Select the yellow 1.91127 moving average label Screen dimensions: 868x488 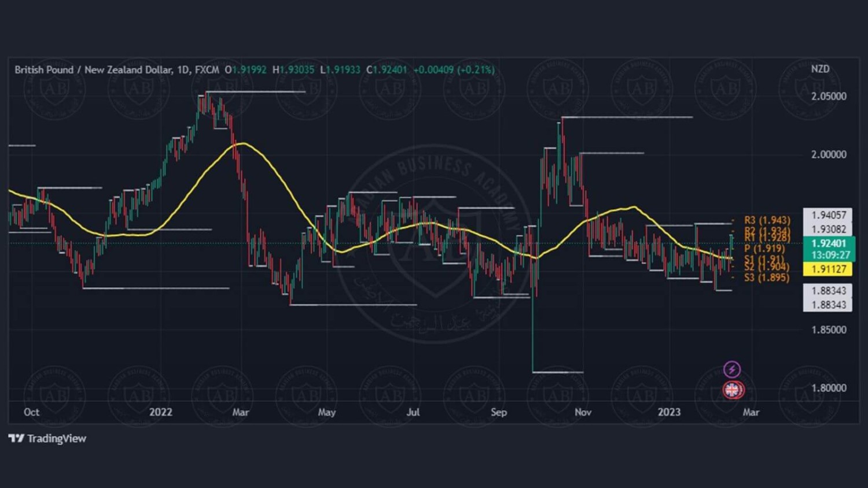click(828, 269)
